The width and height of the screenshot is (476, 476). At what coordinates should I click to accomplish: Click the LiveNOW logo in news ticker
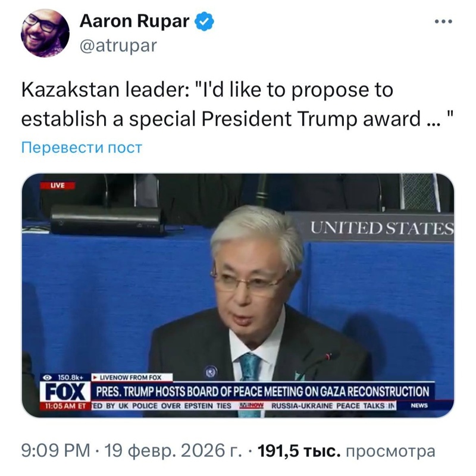pos(252,406)
